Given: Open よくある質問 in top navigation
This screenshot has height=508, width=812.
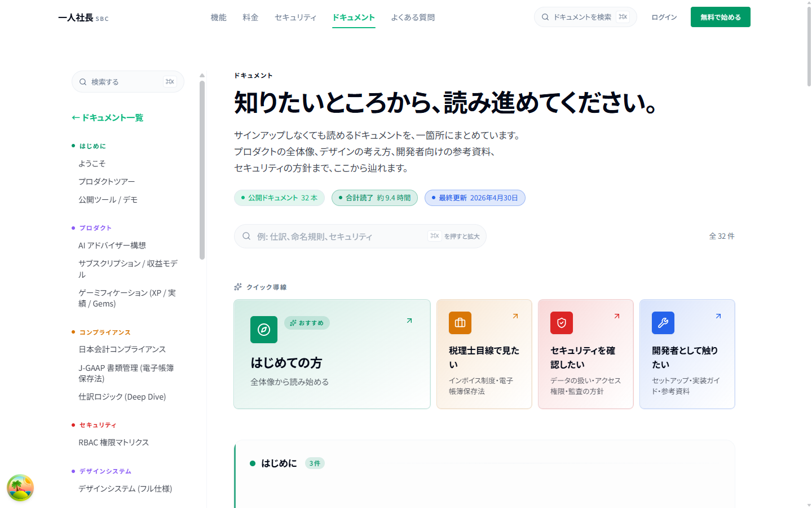Looking at the screenshot, I should coord(413,17).
